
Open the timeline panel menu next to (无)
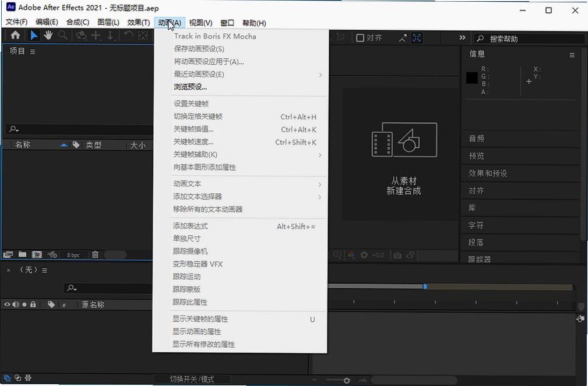[x=45, y=270]
